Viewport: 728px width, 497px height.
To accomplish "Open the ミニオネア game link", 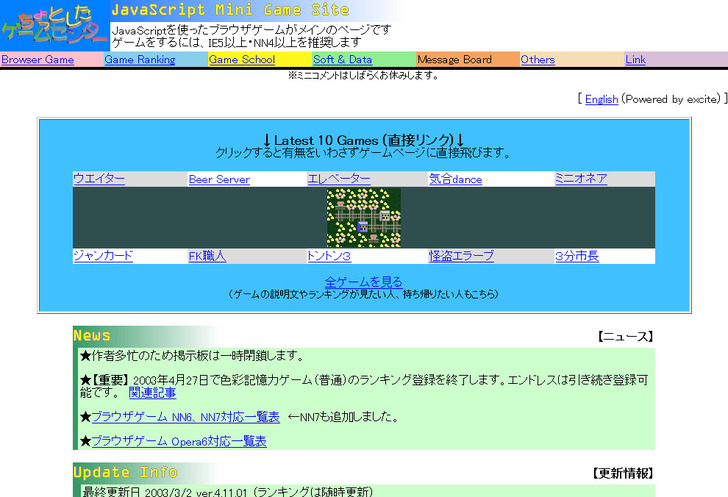I will coord(581,179).
